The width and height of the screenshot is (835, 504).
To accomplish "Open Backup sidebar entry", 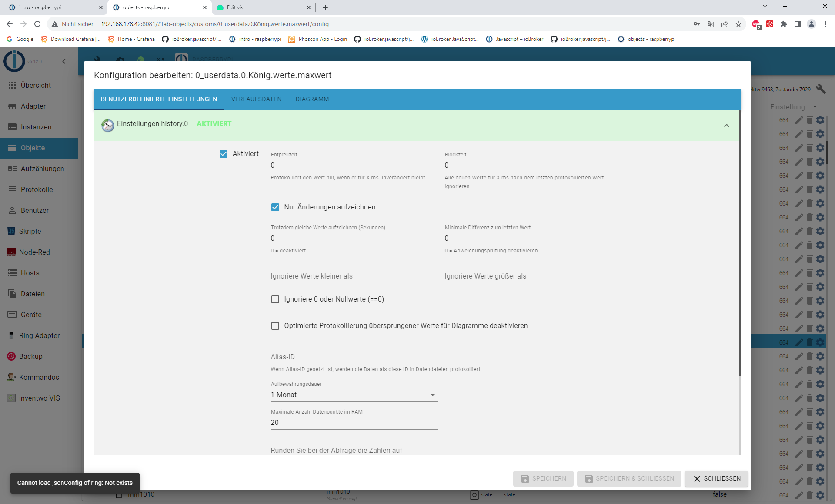I will [39, 356].
